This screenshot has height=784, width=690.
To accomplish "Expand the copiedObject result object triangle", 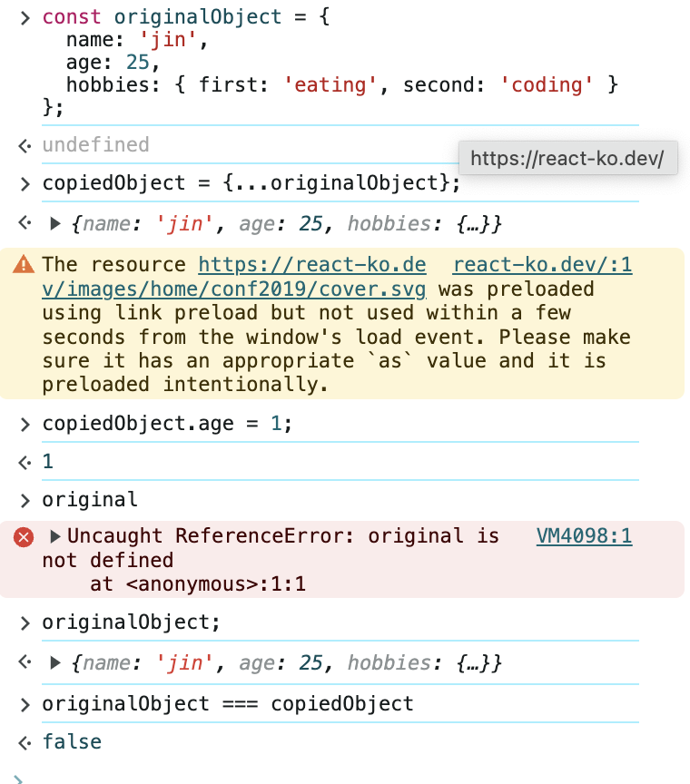I will coord(55,223).
